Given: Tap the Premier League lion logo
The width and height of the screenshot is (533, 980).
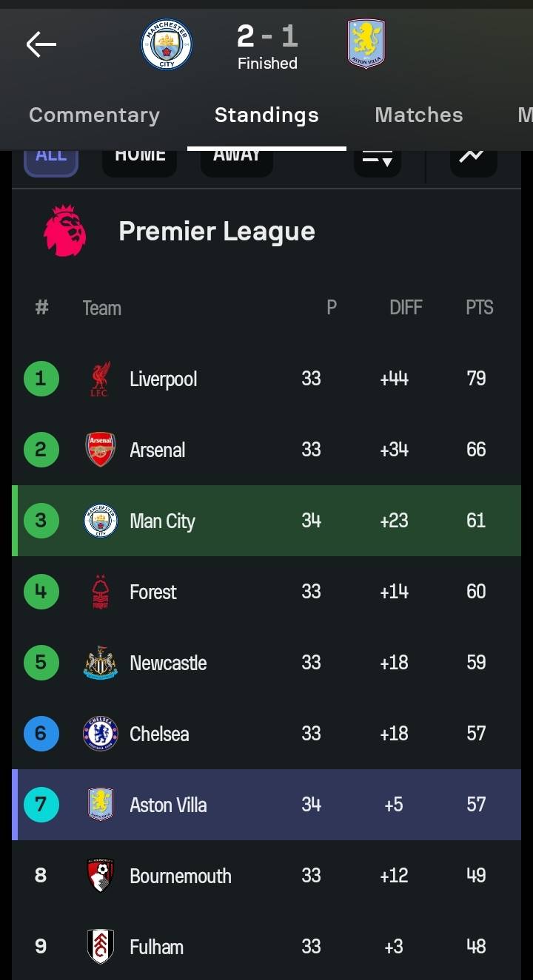Looking at the screenshot, I should pyautogui.click(x=65, y=232).
